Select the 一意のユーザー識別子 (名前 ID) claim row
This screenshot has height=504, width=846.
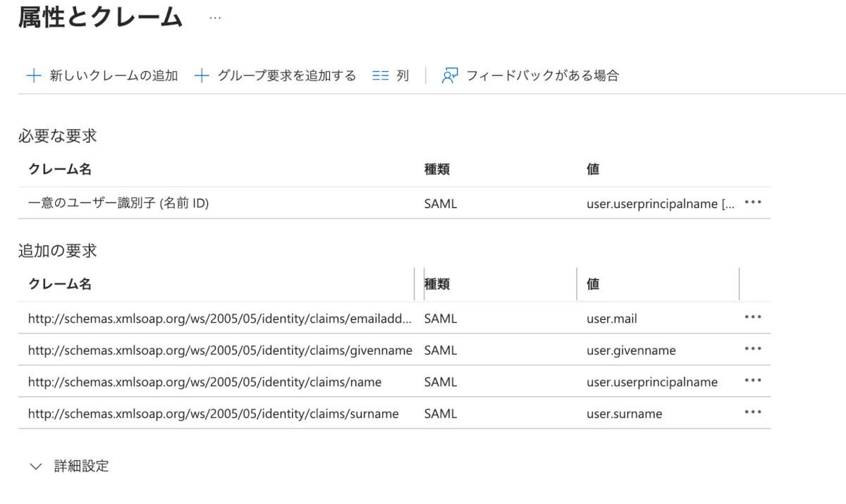coord(118,204)
